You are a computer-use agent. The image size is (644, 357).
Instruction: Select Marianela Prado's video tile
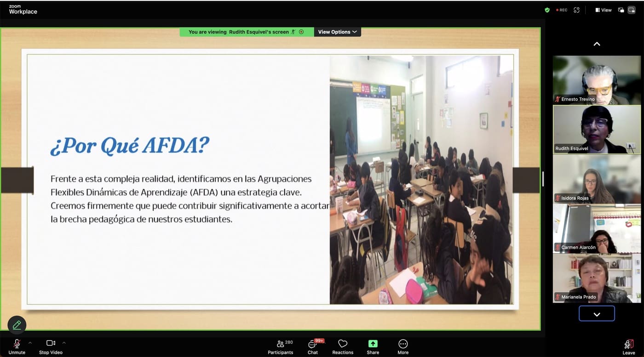click(597, 278)
